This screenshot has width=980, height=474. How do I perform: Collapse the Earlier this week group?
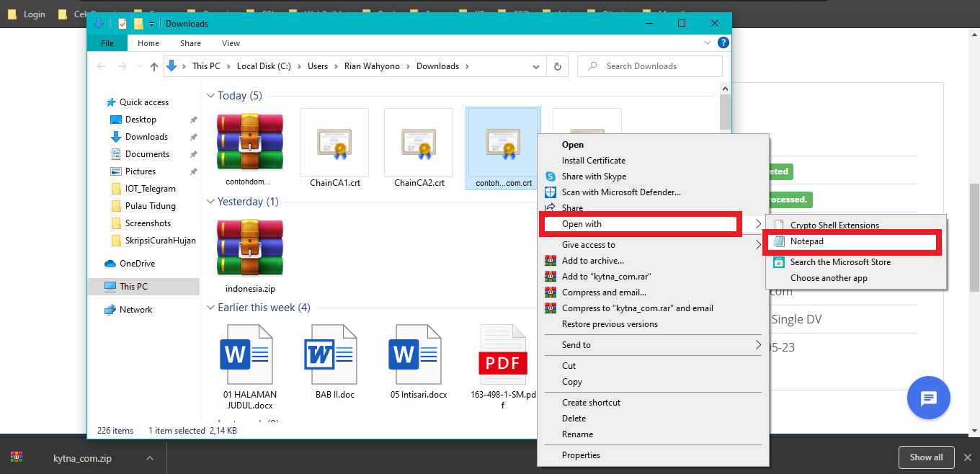pos(210,308)
